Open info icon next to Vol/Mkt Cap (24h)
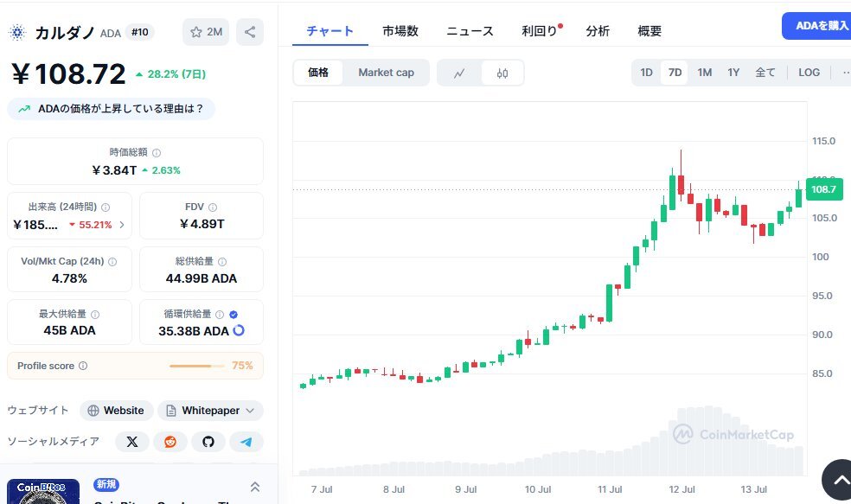851x504 pixels. point(112,261)
